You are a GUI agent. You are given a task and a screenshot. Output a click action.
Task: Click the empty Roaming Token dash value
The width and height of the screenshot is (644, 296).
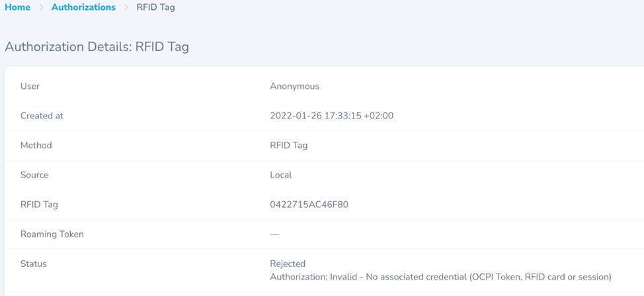coord(274,234)
